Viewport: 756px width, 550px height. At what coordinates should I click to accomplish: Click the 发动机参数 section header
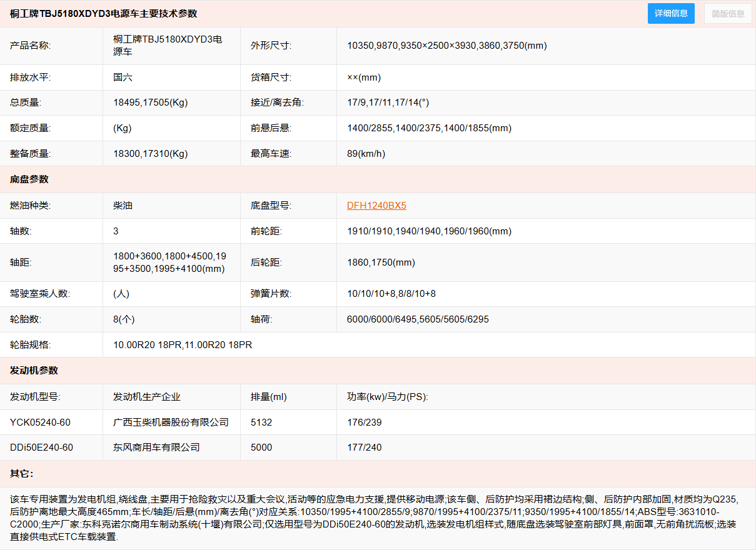34,371
